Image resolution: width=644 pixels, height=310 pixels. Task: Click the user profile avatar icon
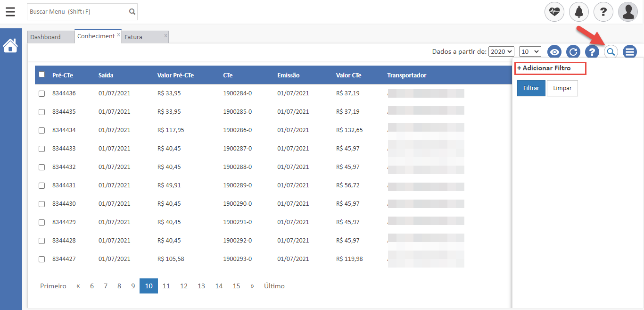coord(628,12)
